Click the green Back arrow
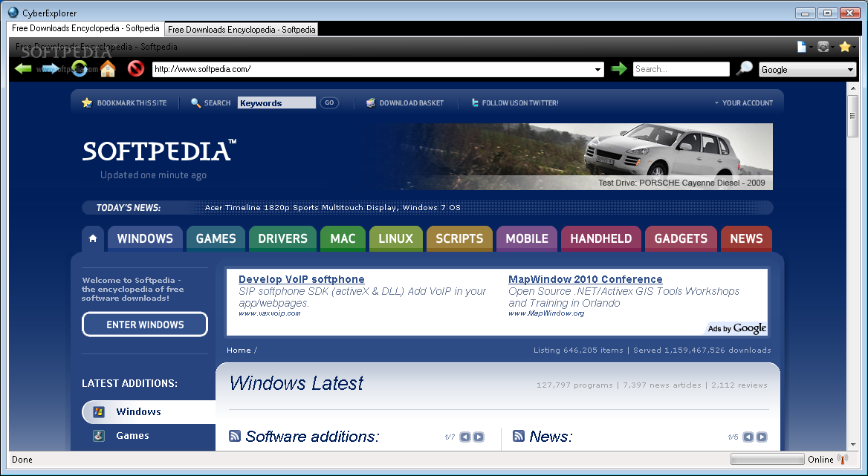This screenshot has width=868, height=476. pos(23,68)
